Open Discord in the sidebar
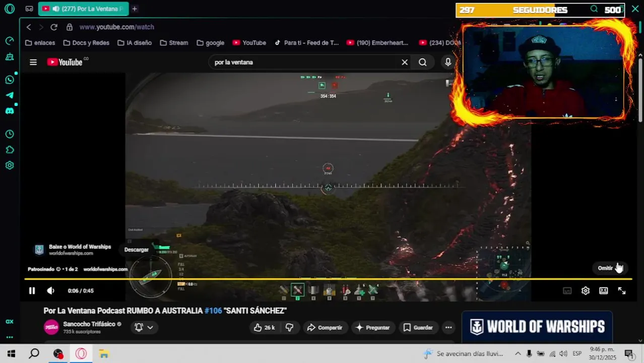Viewport: 644px width, 363px height. coord(10,111)
